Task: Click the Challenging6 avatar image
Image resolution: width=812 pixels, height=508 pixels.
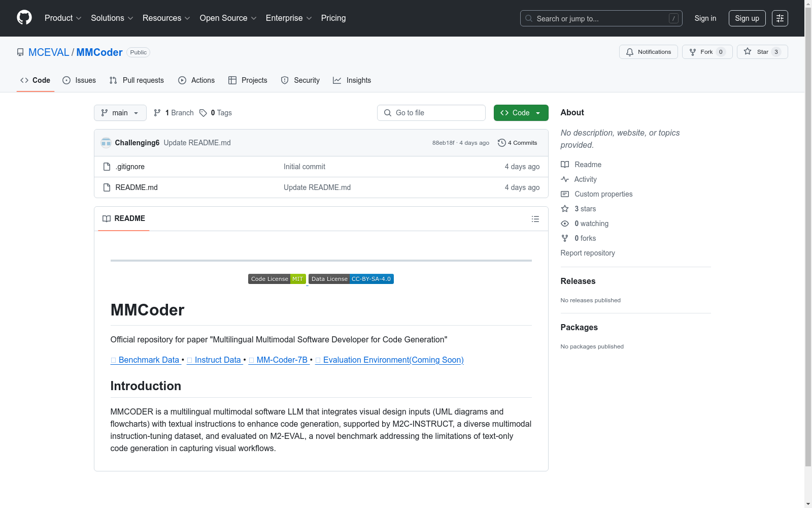Action: click(106, 143)
